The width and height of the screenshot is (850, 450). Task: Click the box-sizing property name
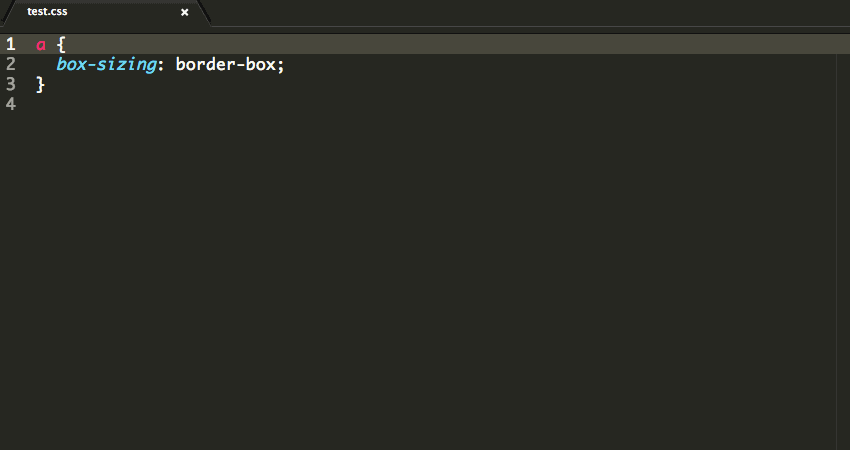point(106,65)
